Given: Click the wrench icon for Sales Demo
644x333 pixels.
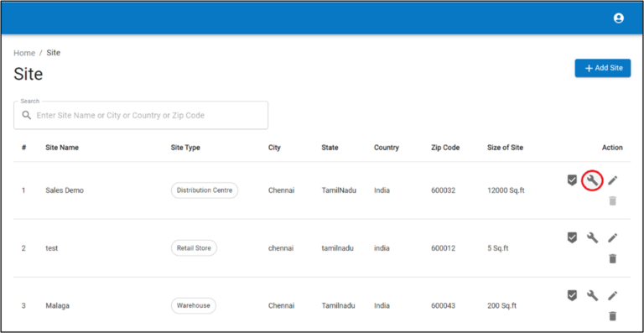Looking at the screenshot, I should (592, 180).
